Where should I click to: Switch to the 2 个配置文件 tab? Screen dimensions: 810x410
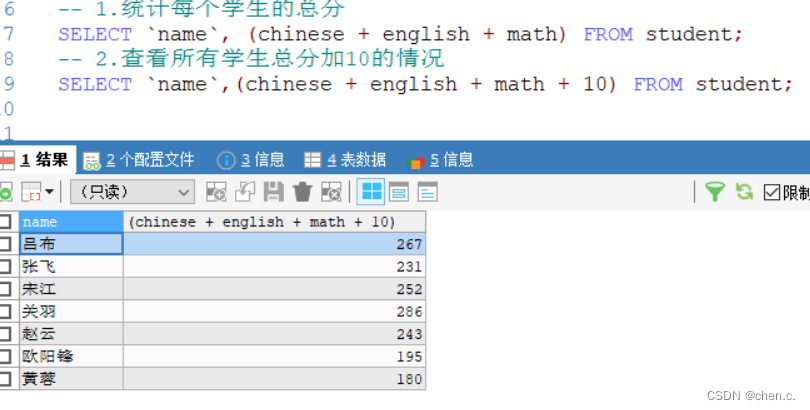click(139, 160)
